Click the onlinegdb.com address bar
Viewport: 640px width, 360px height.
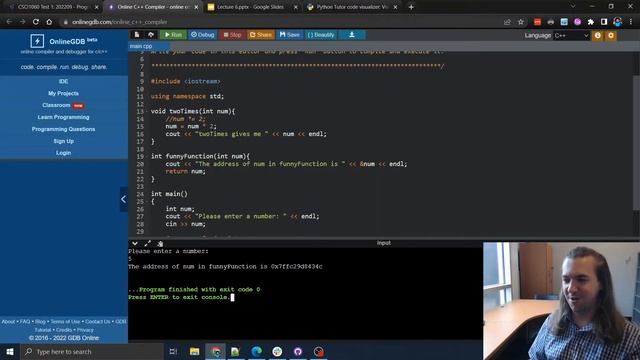(282, 22)
